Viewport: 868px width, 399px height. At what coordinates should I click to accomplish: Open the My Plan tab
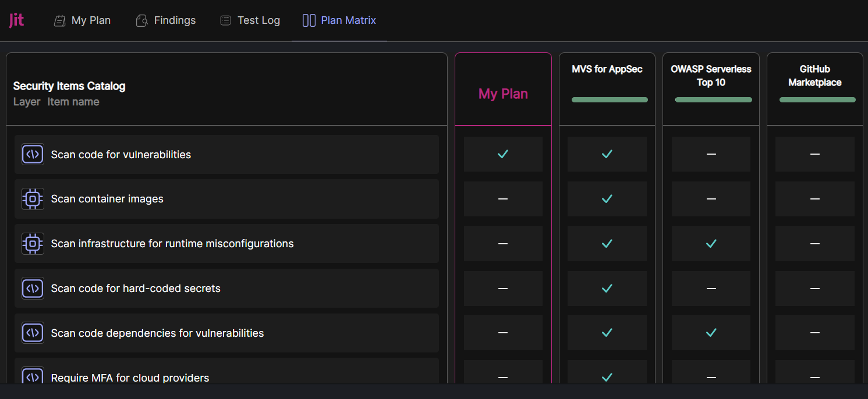(82, 20)
